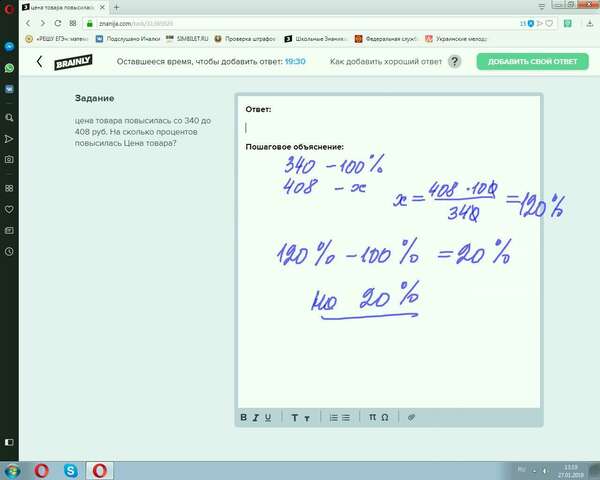Open the 'РЕШУ ЕГЭ' bookmark
This screenshot has height=480, width=600.
[x=56, y=39]
